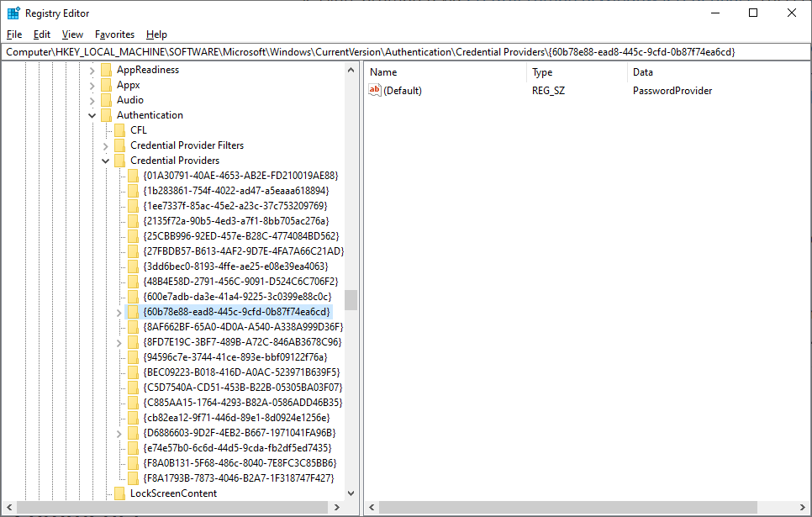Screen dimensions: 812x517
Task: Click the folder icon of the Authentication key
Action: point(104,115)
